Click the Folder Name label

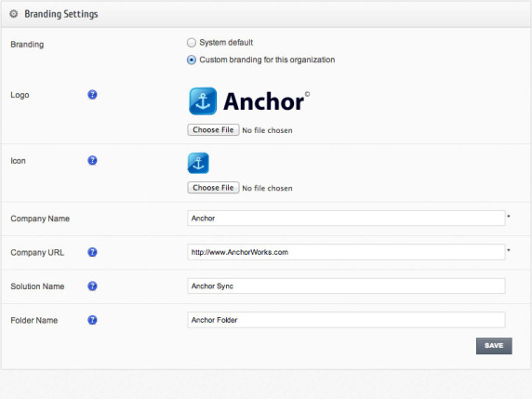click(x=33, y=320)
